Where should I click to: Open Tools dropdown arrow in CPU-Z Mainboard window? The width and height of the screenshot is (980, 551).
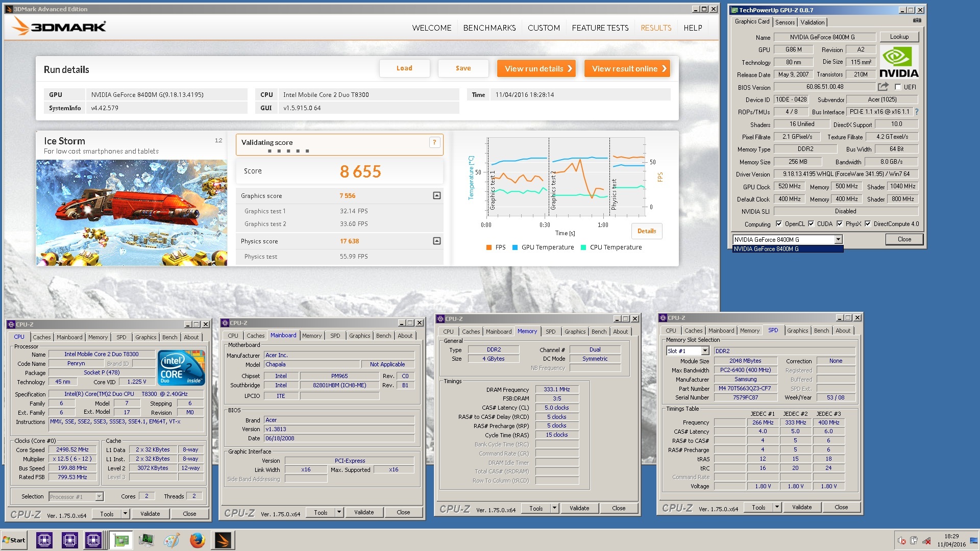339,512
